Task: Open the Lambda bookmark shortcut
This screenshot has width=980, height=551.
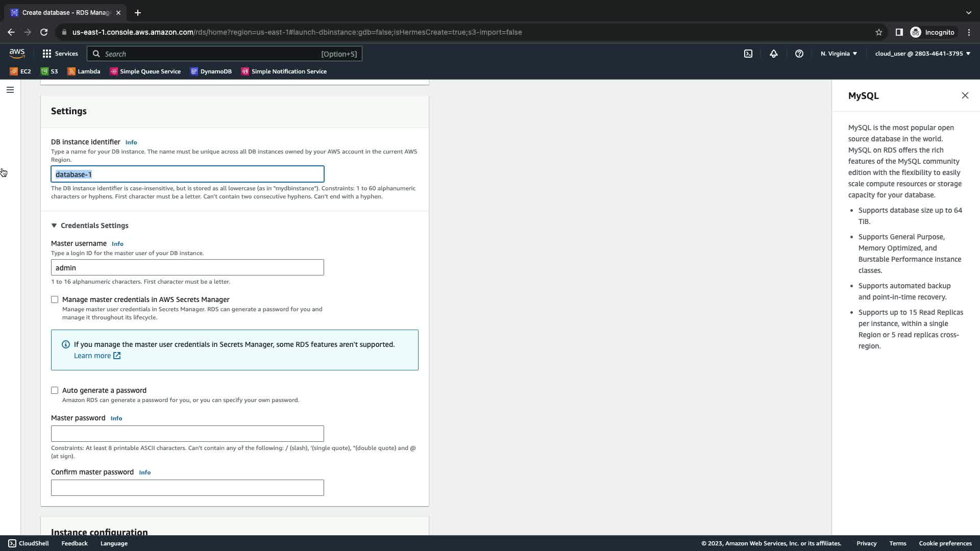Action: point(84,71)
